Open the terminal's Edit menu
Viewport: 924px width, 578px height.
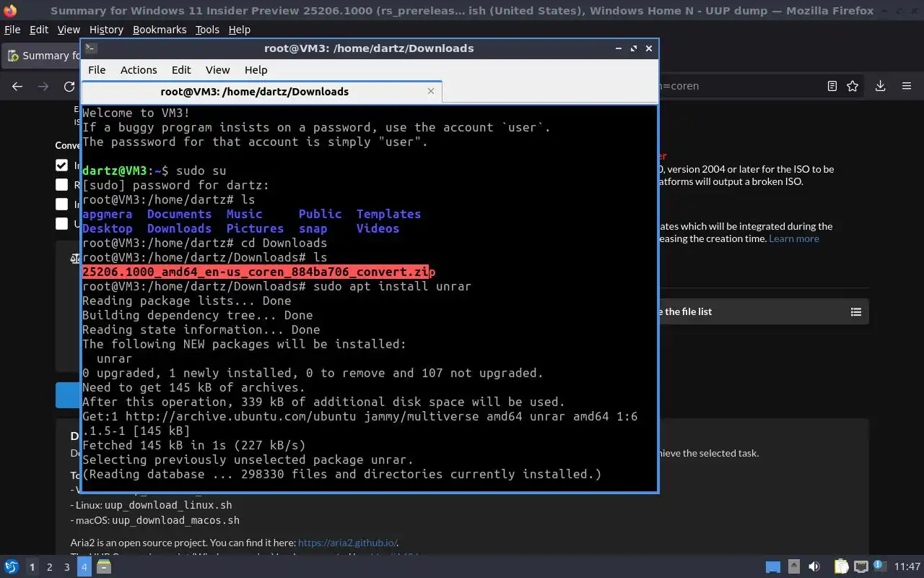(x=181, y=70)
